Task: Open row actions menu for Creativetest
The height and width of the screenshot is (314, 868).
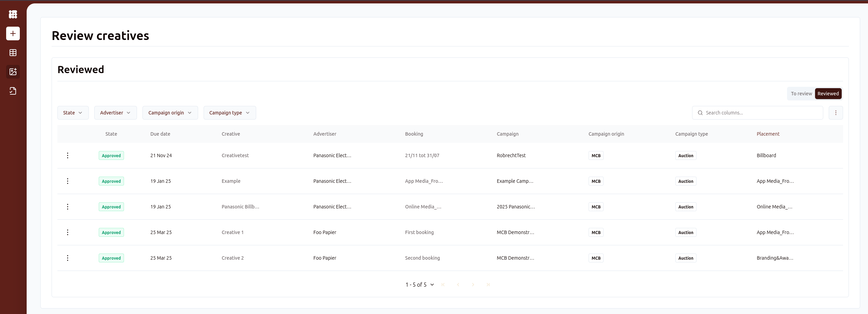Action: tap(68, 155)
